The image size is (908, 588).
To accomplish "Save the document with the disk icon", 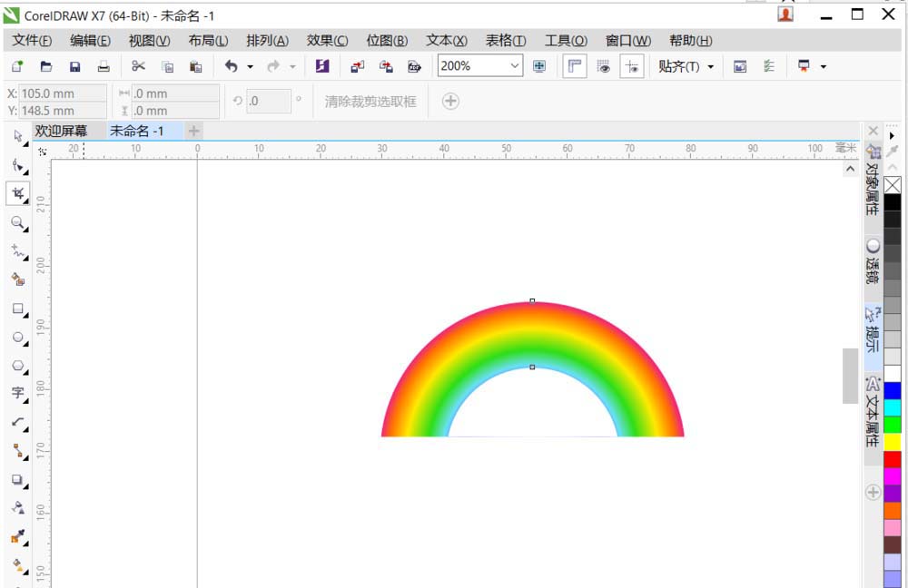I will 75,65.
